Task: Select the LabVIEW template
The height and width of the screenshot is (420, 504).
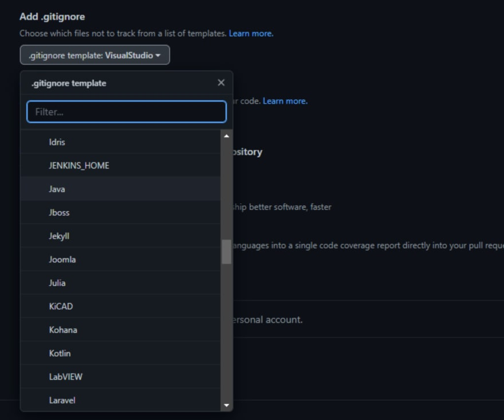Action: pos(120,376)
